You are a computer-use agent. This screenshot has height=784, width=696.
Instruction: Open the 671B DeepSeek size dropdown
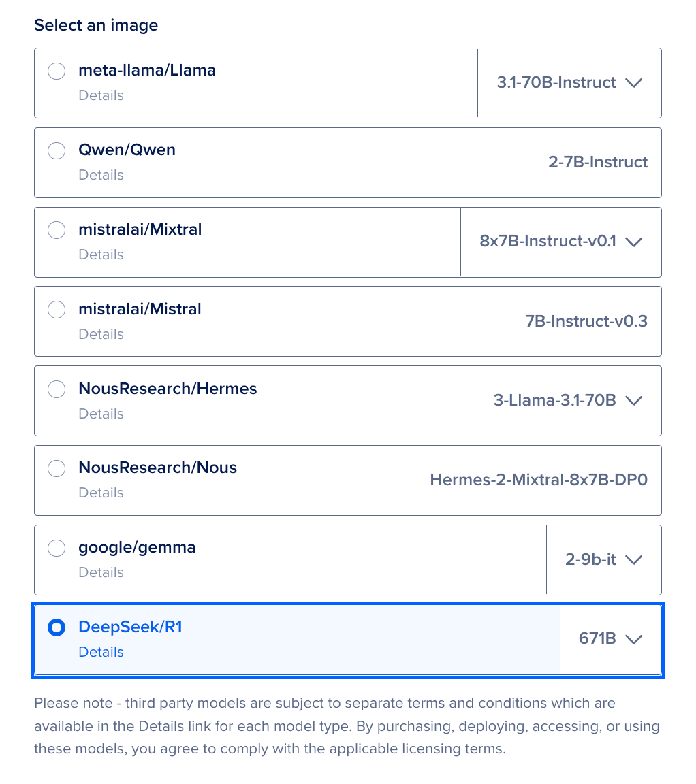click(x=610, y=640)
